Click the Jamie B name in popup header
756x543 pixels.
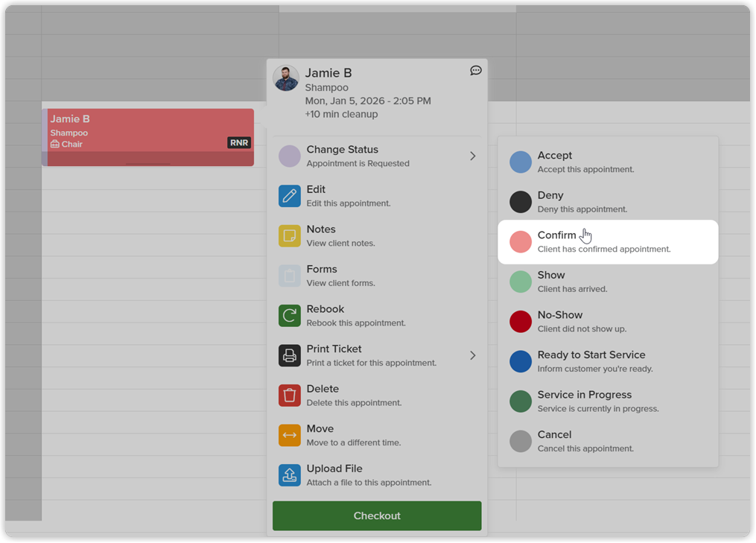pyautogui.click(x=328, y=73)
